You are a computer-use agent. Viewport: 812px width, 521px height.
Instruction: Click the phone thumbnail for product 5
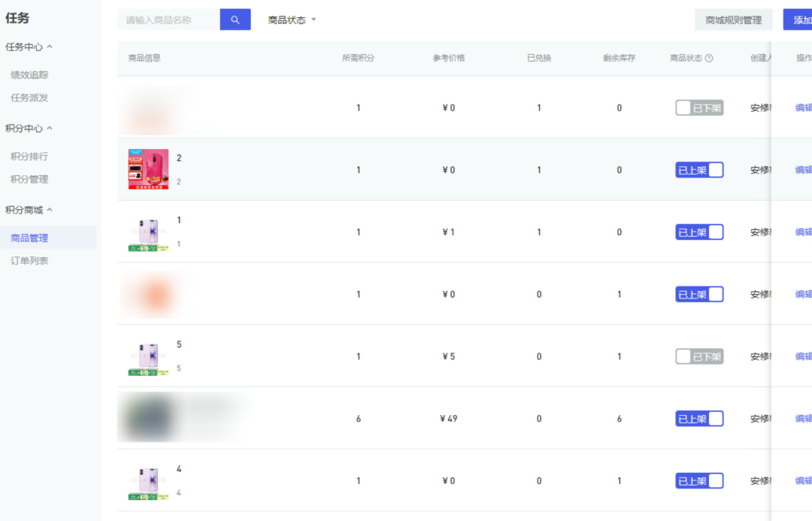click(148, 356)
